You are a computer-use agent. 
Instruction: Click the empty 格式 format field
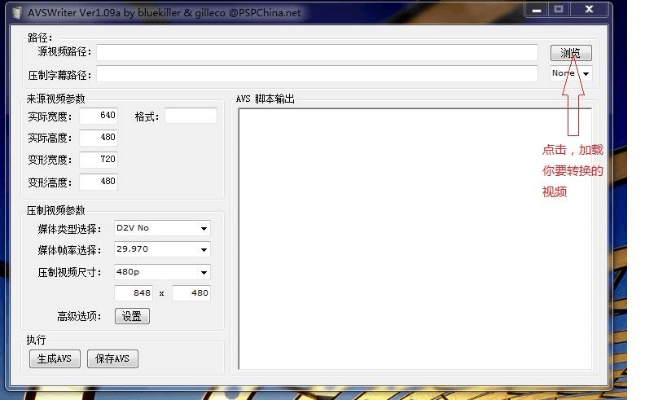pos(190,116)
